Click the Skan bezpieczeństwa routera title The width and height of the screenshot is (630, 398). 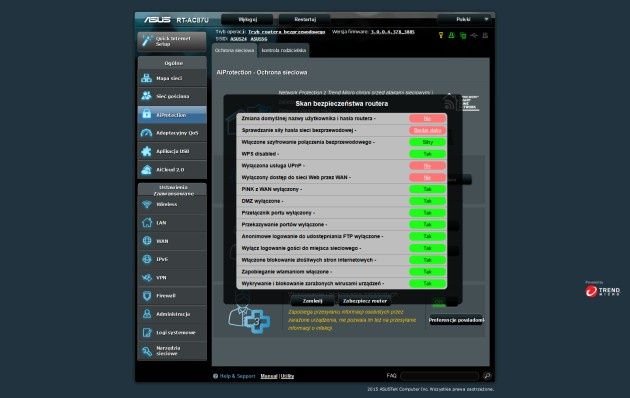[x=342, y=104]
